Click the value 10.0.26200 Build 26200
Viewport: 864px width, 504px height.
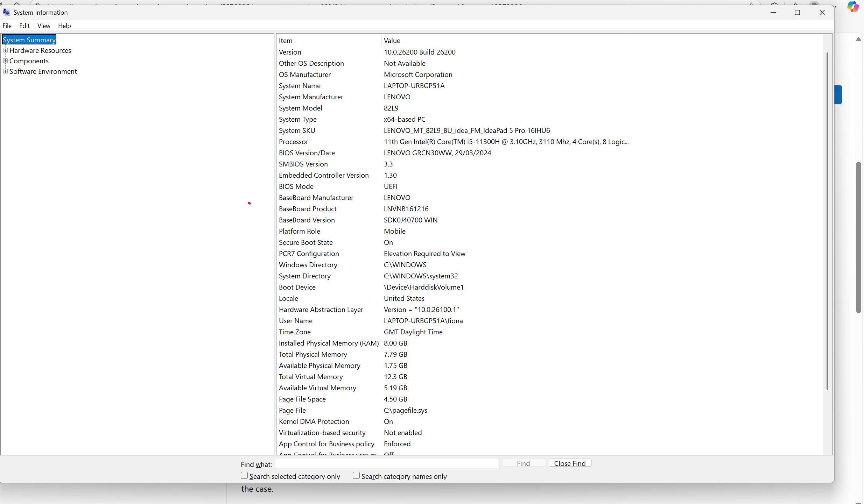click(x=420, y=52)
